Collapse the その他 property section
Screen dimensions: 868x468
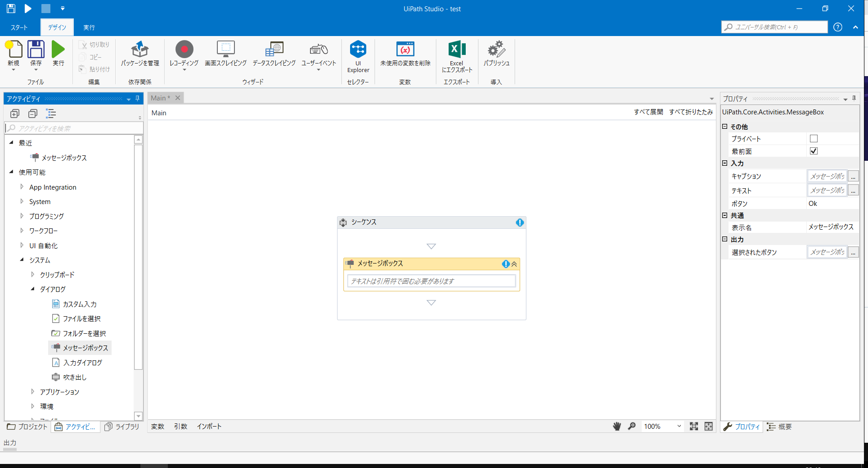click(725, 127)
